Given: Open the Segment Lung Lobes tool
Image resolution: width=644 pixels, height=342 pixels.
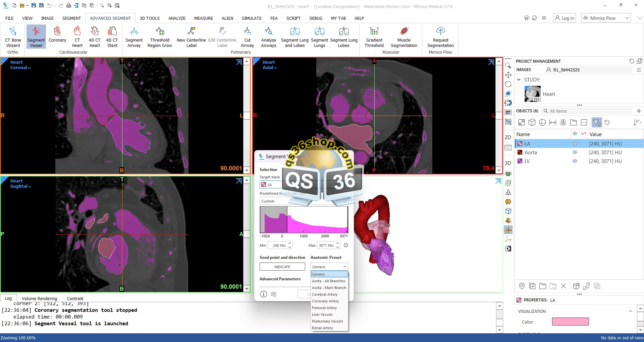Looking at the screenshot, I should 343,37.
